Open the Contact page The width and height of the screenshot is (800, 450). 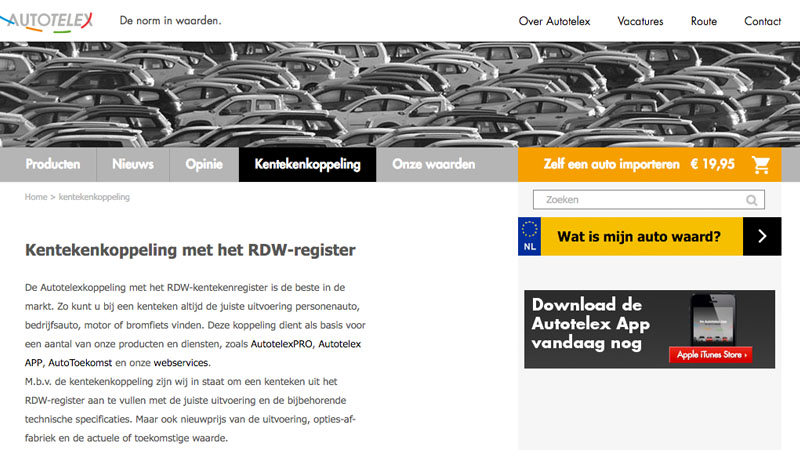pyautogui.click(x=762, y=21)
